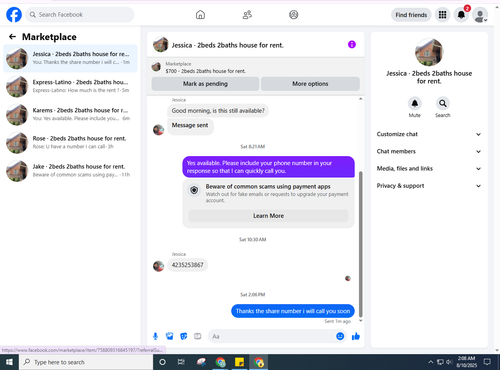
Task: Open the account profile menu
Action: click(480, 15)
